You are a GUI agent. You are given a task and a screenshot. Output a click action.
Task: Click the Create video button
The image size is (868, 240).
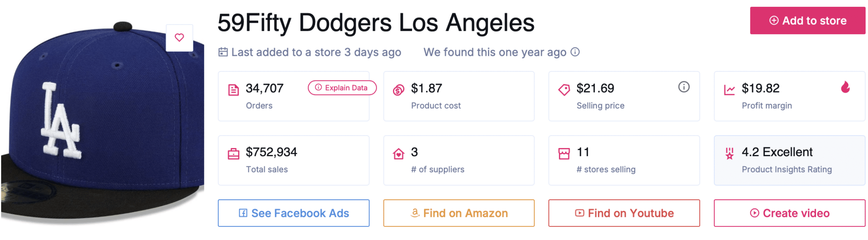(x=789, y=213)
